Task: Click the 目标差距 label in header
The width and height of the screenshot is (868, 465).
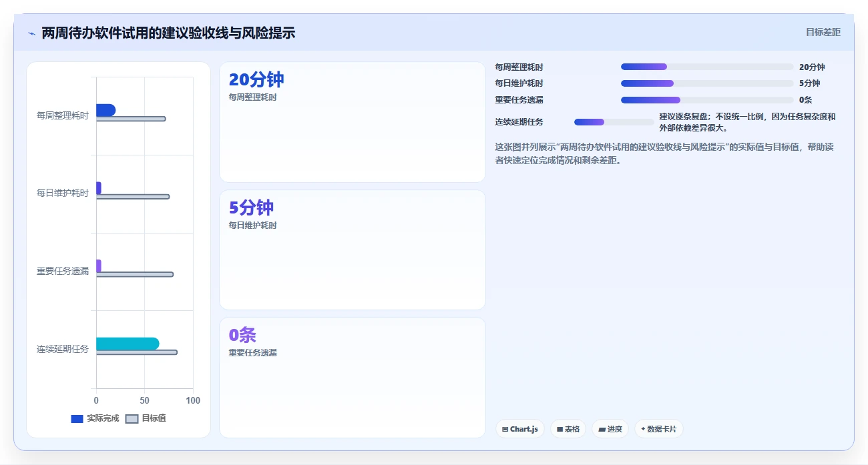Action: click(823, 32)
